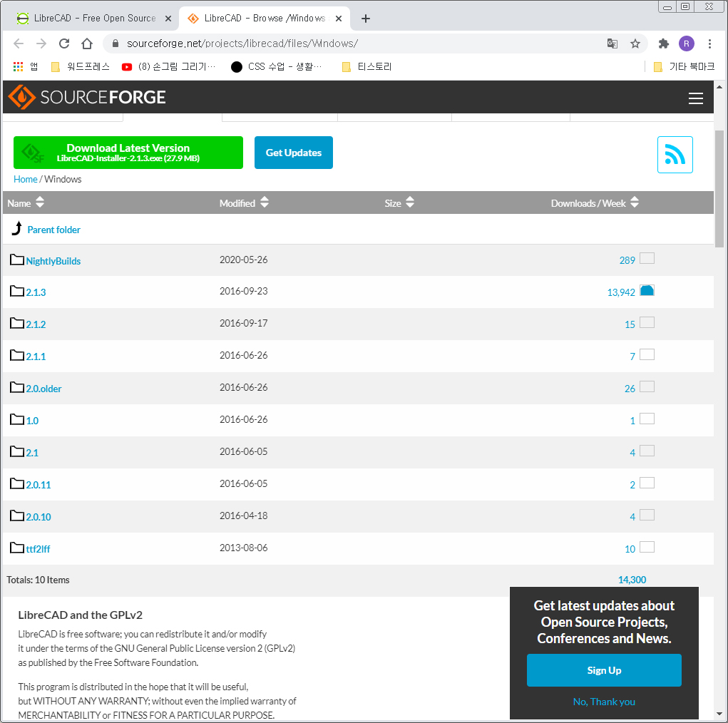Close the LibreCAD Free Open Source tab
Viewport: 728px width, 723px height.
[168, 19]
